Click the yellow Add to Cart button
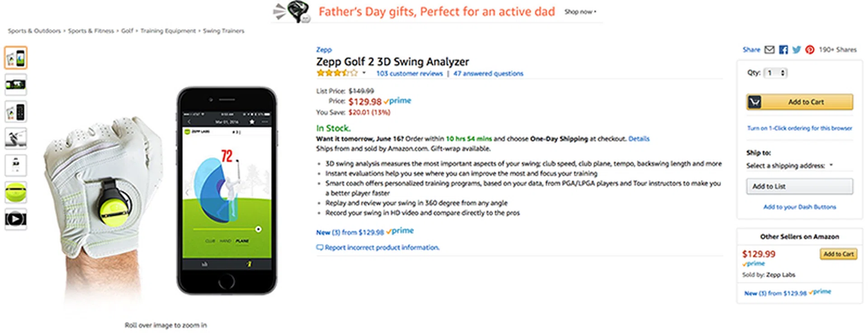This screenshot has height=333, width=868. tap(799, 102)
